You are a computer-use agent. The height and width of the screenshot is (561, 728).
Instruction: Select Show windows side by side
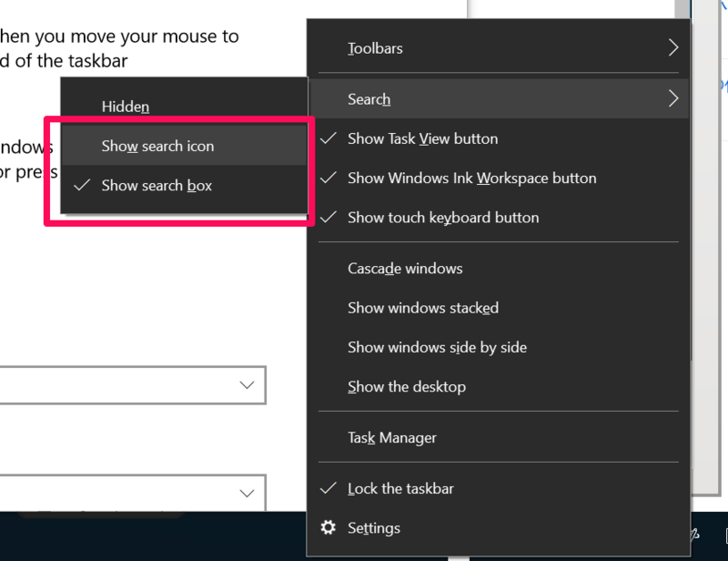pyautogui.click(x=437, y=347)
